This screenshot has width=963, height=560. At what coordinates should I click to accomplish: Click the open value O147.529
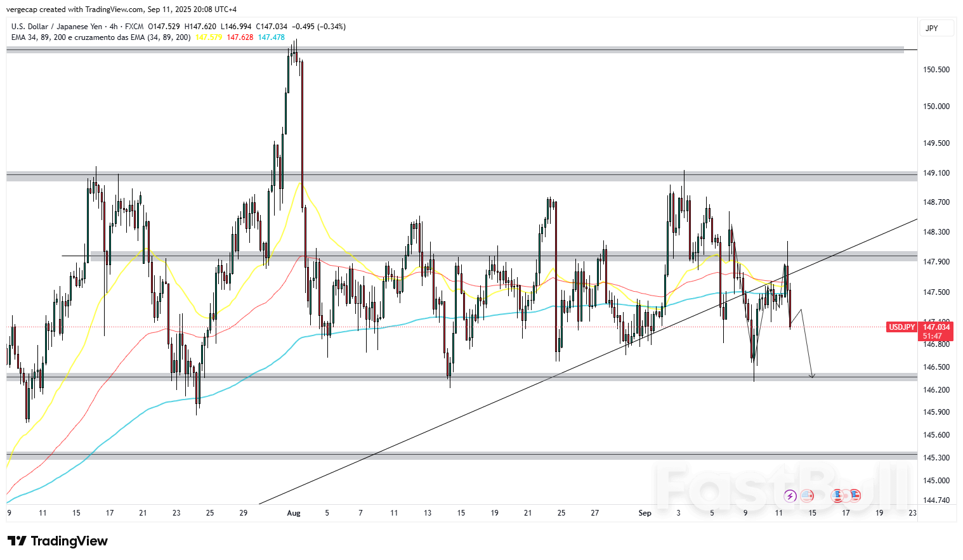[x=164, y=27]
